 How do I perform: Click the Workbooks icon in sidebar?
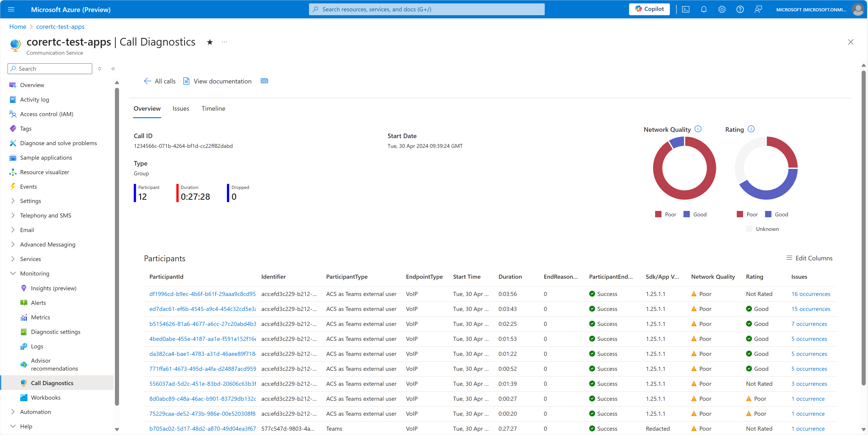pyautogui.click(x=23, y=397)
